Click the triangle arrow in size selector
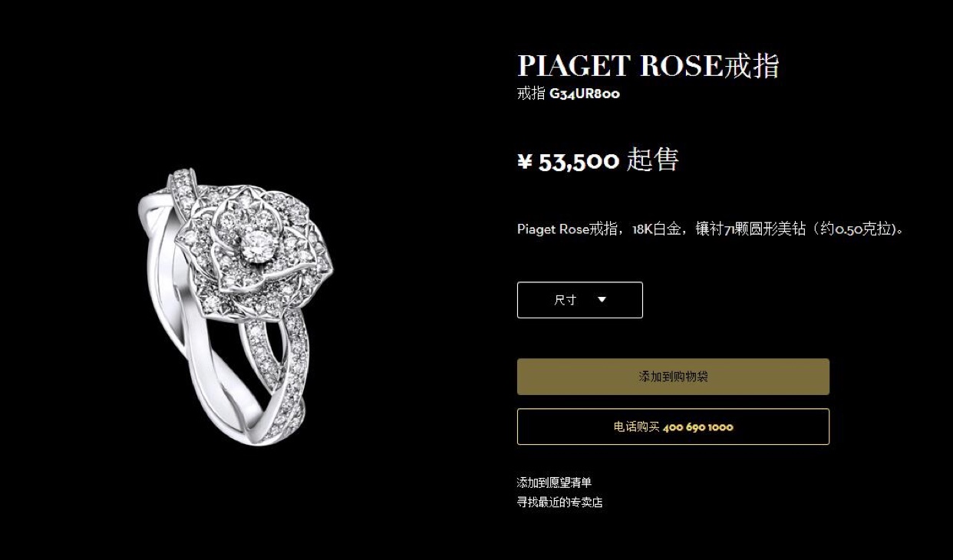 point(602,300)
